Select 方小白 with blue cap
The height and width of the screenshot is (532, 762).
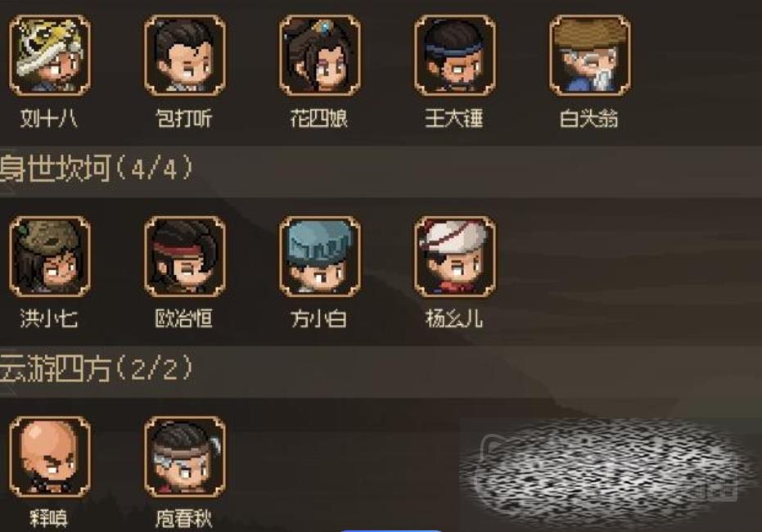tap(320, 256)
